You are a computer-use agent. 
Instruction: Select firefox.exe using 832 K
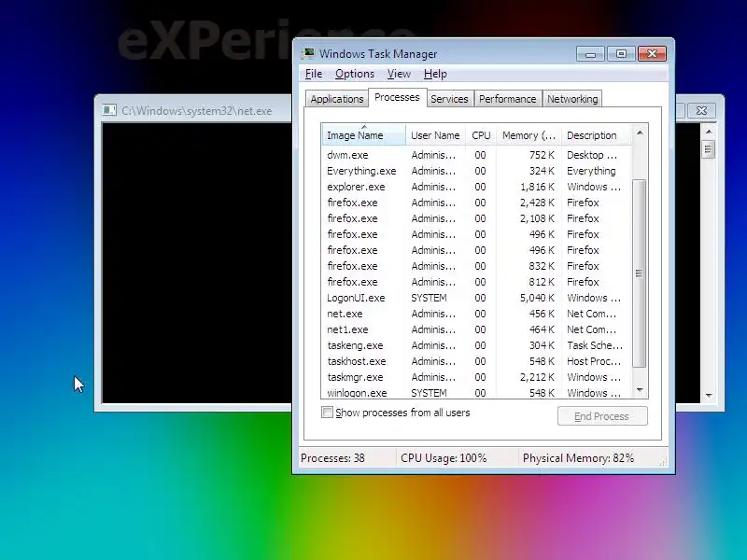pos(476,266)
